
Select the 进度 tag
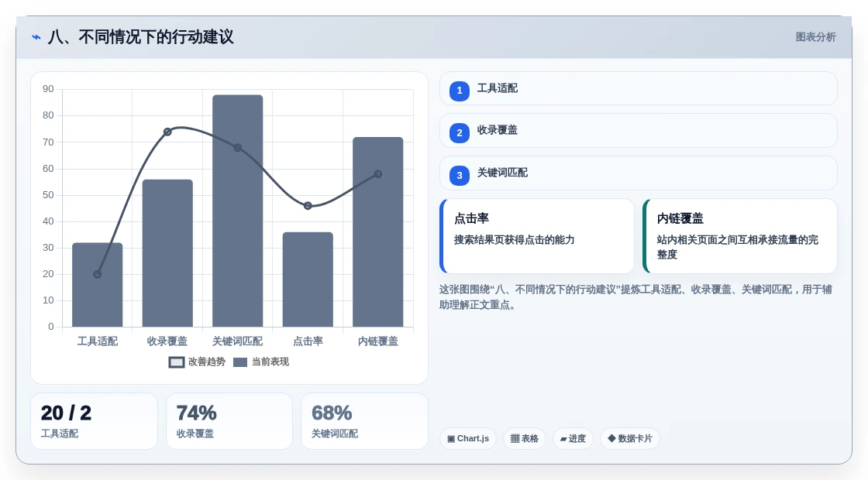tap(573, 438)
